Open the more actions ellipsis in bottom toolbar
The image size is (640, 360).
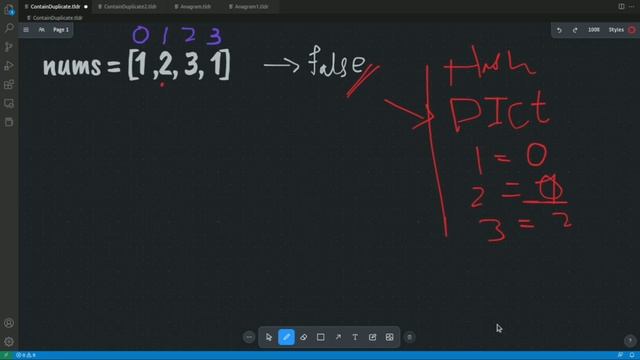point(249,337)
